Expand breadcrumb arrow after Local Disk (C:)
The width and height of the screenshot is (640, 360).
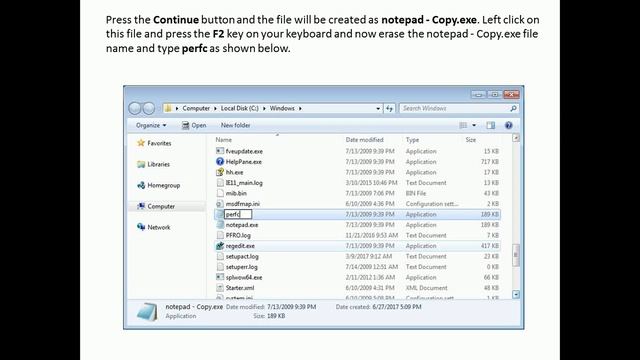pyautogui.click(x=264, y=108)
